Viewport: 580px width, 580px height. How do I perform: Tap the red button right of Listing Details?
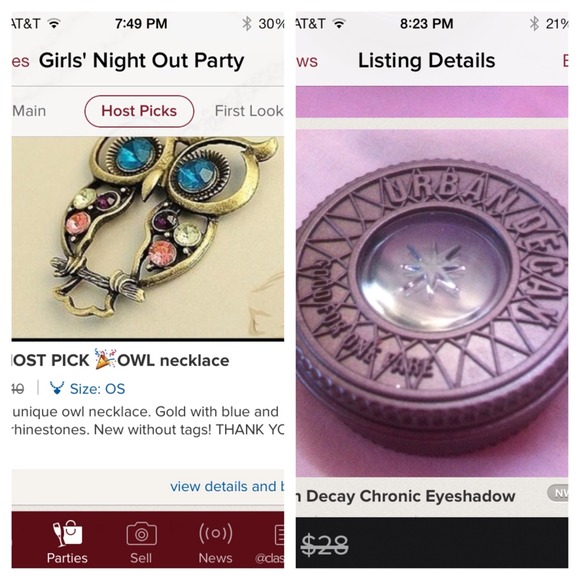tap(565, 61)
